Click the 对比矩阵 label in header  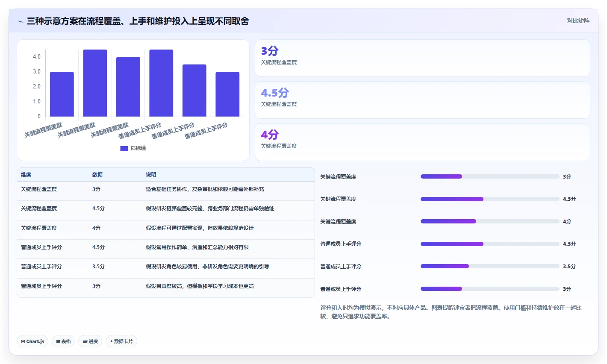click(578, 21)
